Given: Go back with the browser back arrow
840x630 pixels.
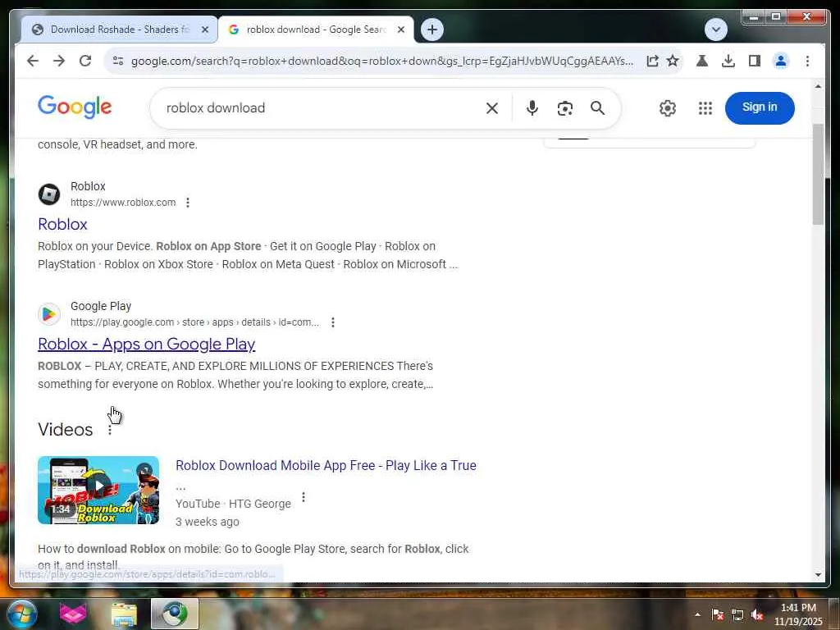Looking at the screenshot, I should coord(33,61).
